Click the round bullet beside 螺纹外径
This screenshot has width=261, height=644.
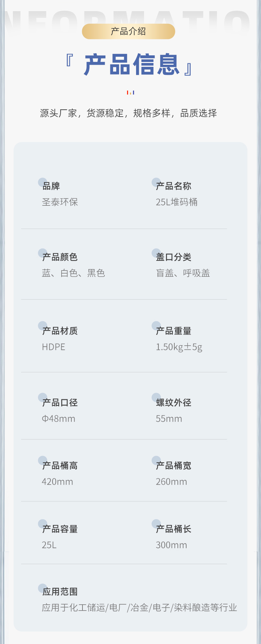pos(156,398)
